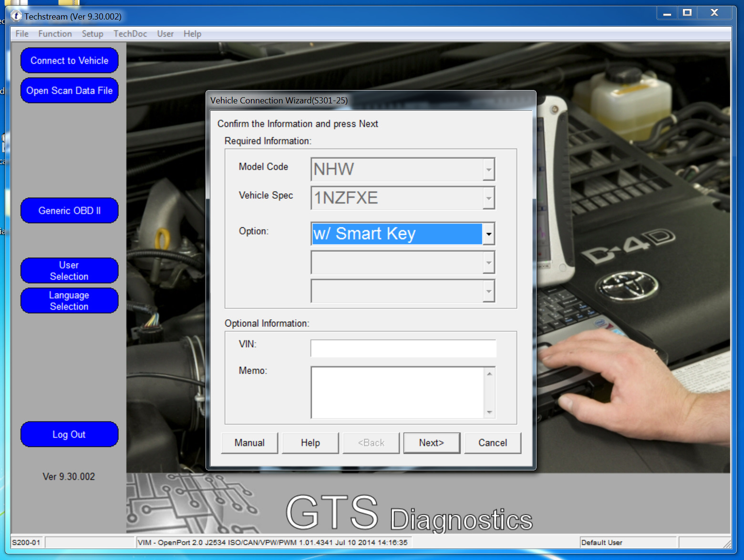Open the Option dropdown showing w/ Smart Key
Viewport: 744px width, 560px height.
[x=488, y=234]
